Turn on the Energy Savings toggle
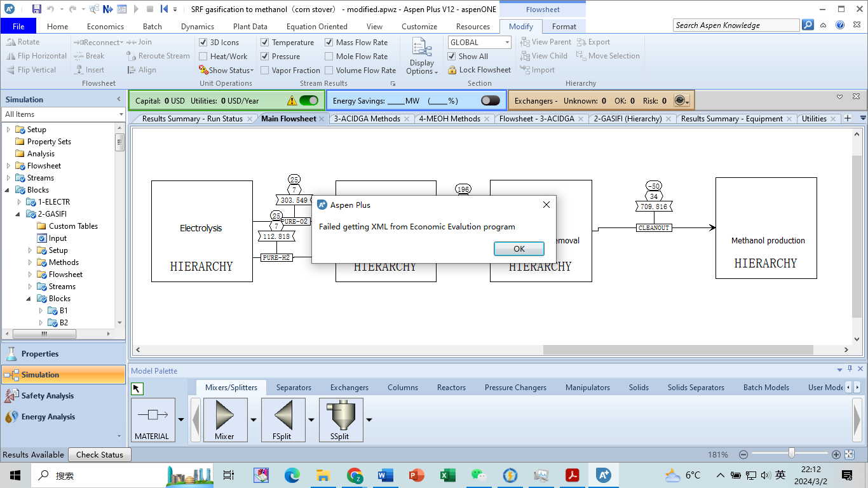The width and height of the screenshot is (868, 488). [491, 100]
